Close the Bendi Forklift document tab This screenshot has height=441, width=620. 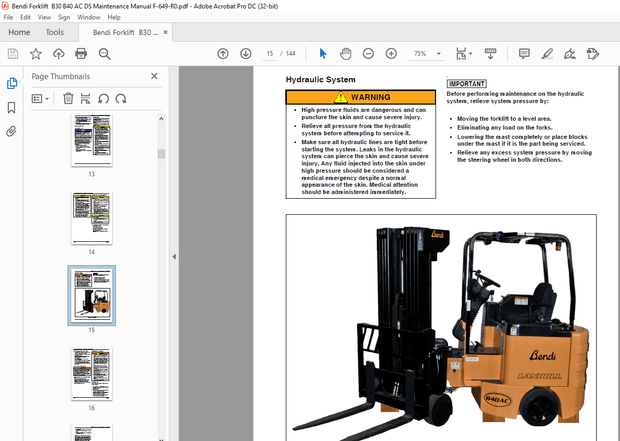point(166,32)
